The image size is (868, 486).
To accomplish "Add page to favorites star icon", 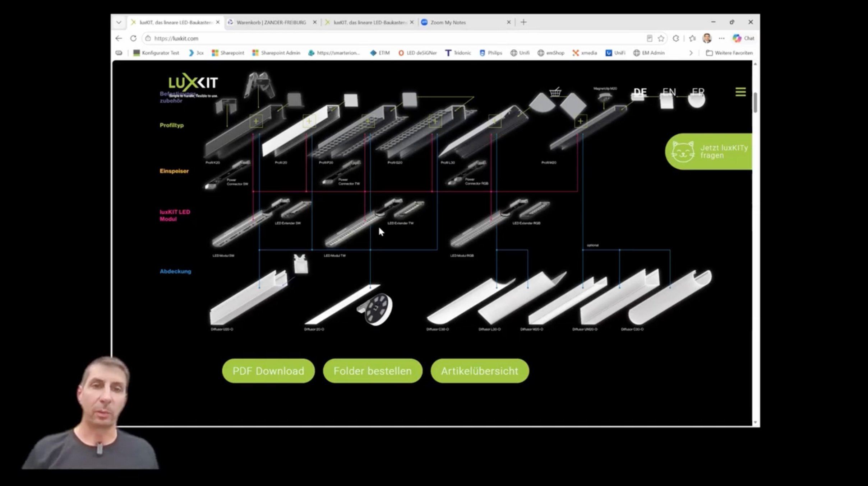I will pos(661,38).
